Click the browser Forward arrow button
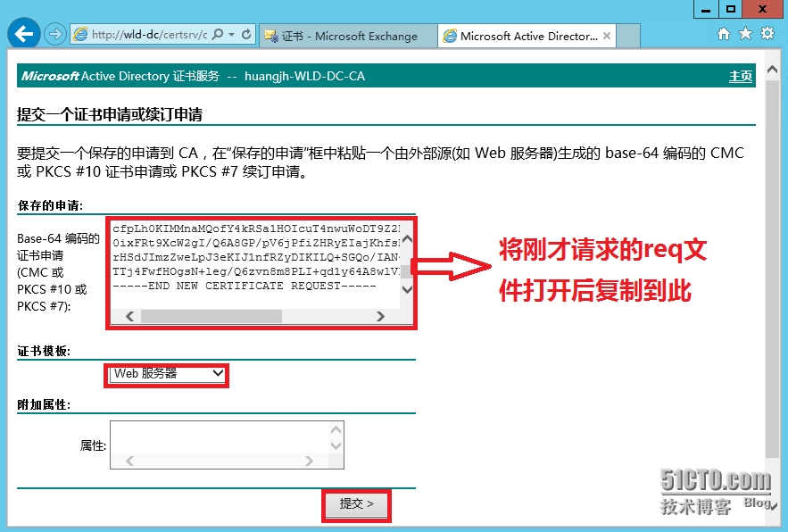This screenshot has height=532, width=788. [54, 34]
